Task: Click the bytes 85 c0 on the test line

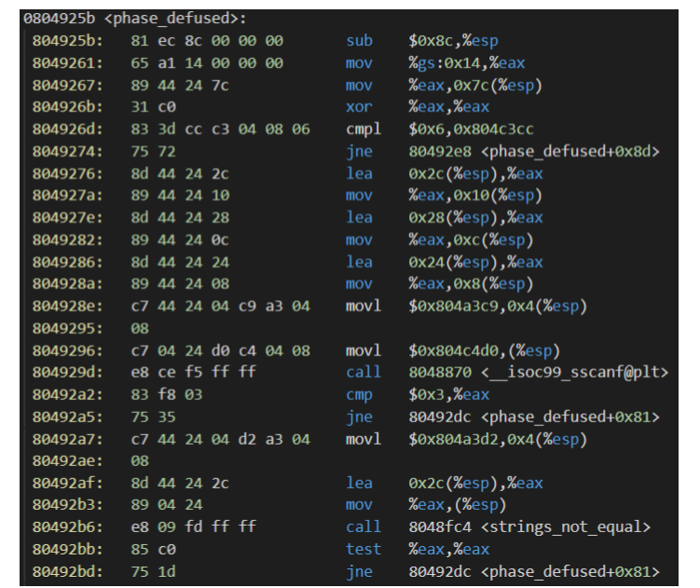Action: tap(153, 549)
